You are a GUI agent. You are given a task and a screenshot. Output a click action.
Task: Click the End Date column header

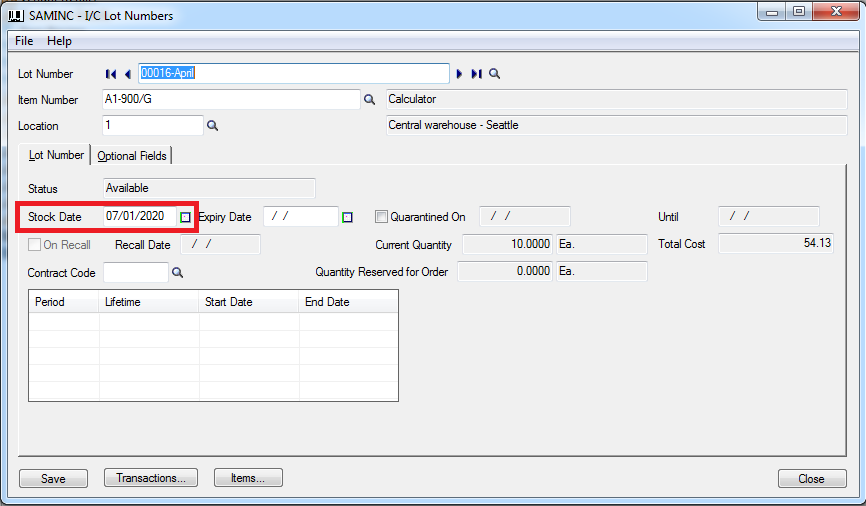click(348, 302)
